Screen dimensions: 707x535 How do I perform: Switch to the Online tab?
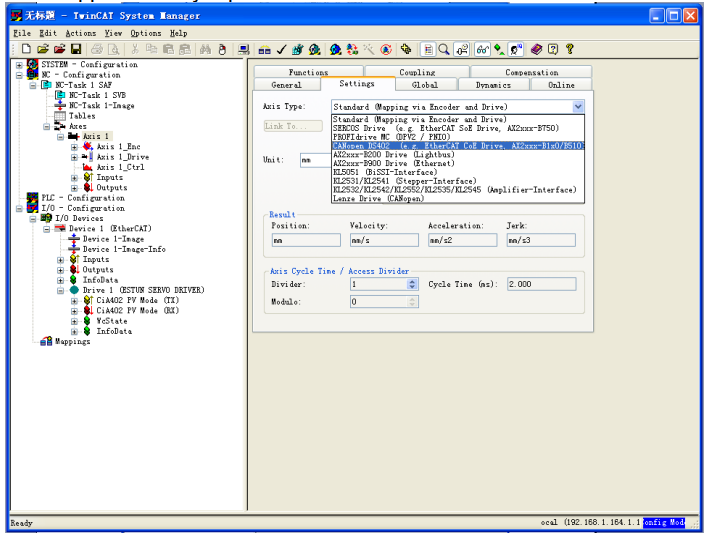coord(561,85)
